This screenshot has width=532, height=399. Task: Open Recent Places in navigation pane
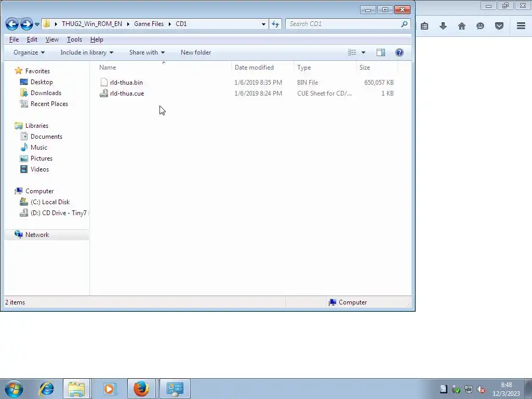49,103
